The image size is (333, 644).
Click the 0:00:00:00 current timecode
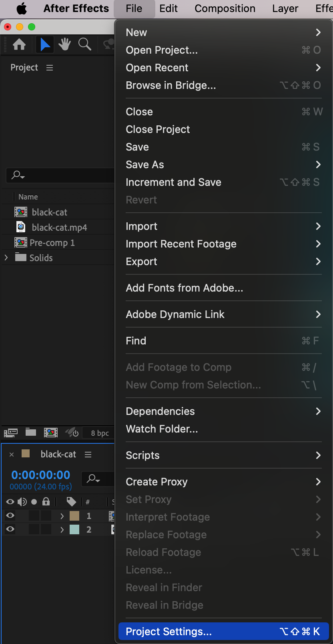(41, 475)
